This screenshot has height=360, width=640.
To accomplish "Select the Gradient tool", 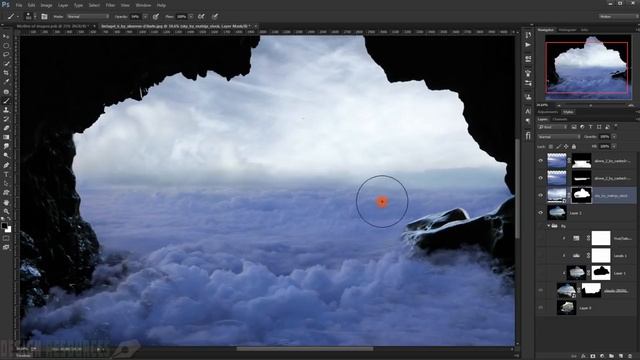I will pos(6,137).
